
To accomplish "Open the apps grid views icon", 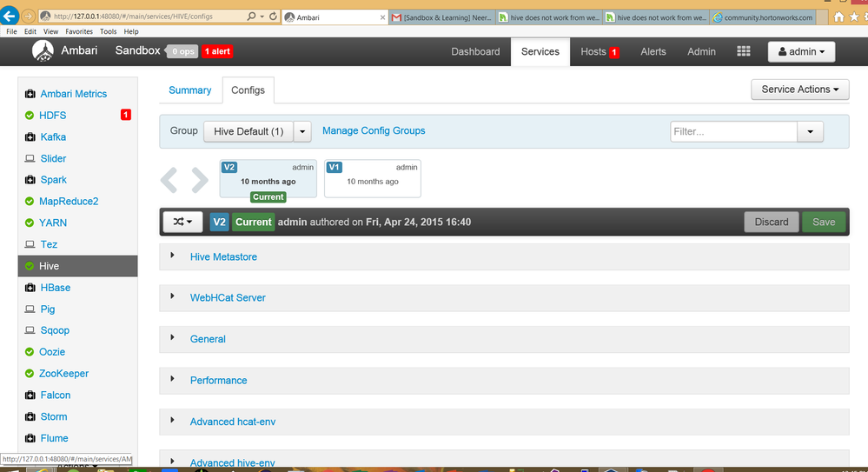I will coord(744,51).
